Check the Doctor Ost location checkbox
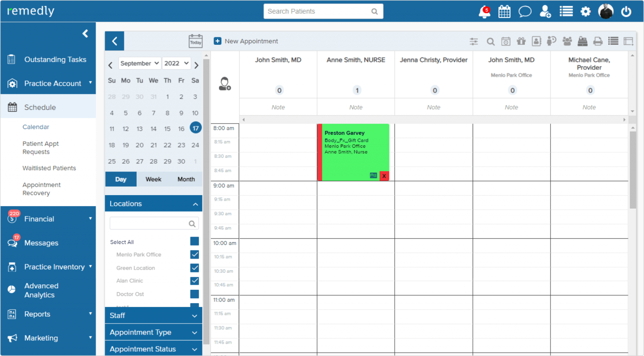The height and width of the screenshot is (356, 644). (195, 294)
